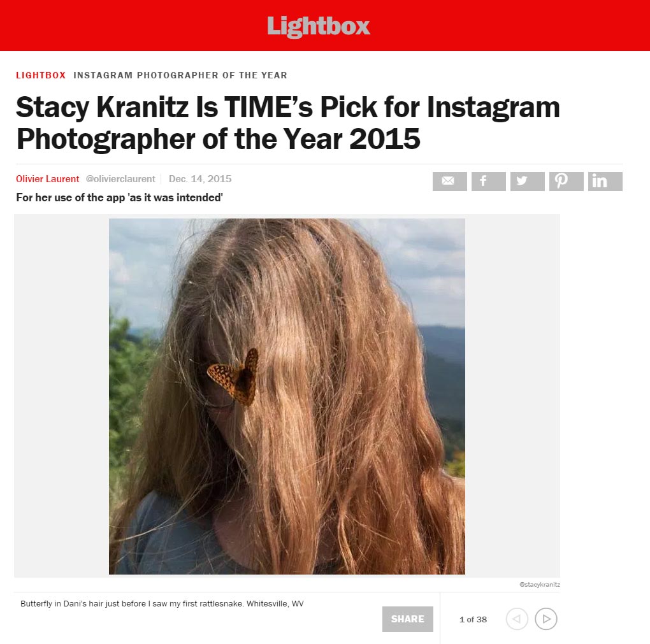650x644 pixels.
Task: Click the article headline about Stacy Kranitz
Action: 287,123
